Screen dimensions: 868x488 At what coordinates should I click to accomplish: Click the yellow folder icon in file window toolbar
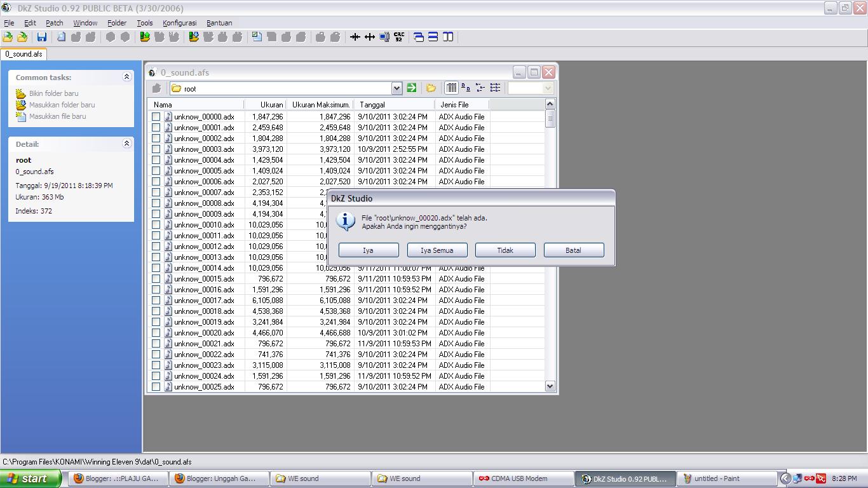click(431, 88)
